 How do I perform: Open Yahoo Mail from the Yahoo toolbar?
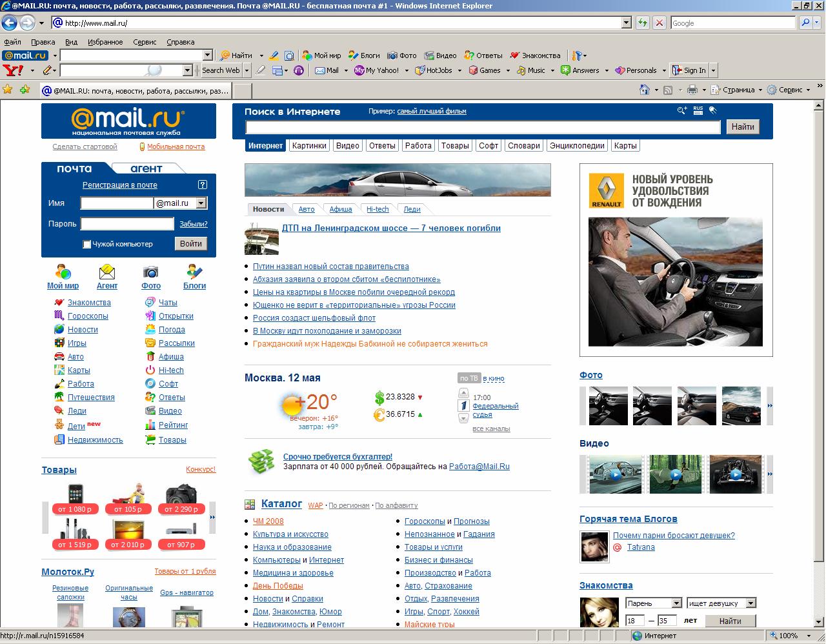(x=327, y=70)
